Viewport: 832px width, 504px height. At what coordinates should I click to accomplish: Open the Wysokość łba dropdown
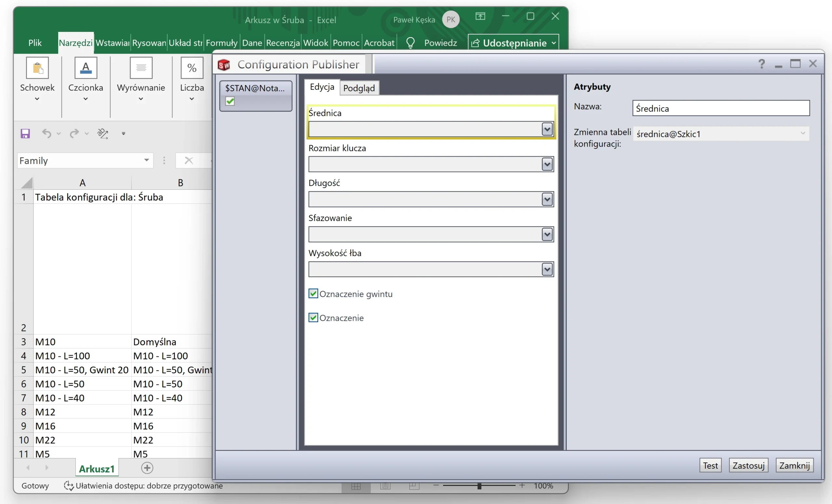[x=547, y=269]
